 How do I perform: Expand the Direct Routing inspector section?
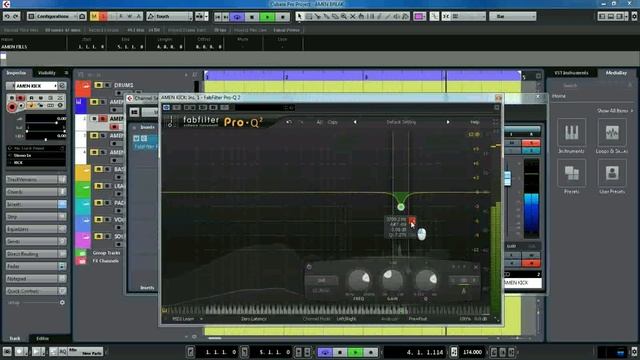[x=36, y=254]
